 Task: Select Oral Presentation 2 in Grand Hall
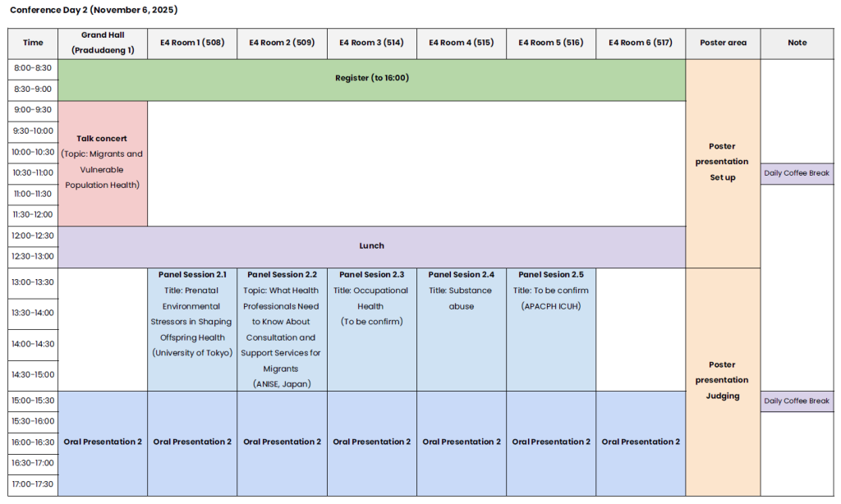(x=103, y=442)
